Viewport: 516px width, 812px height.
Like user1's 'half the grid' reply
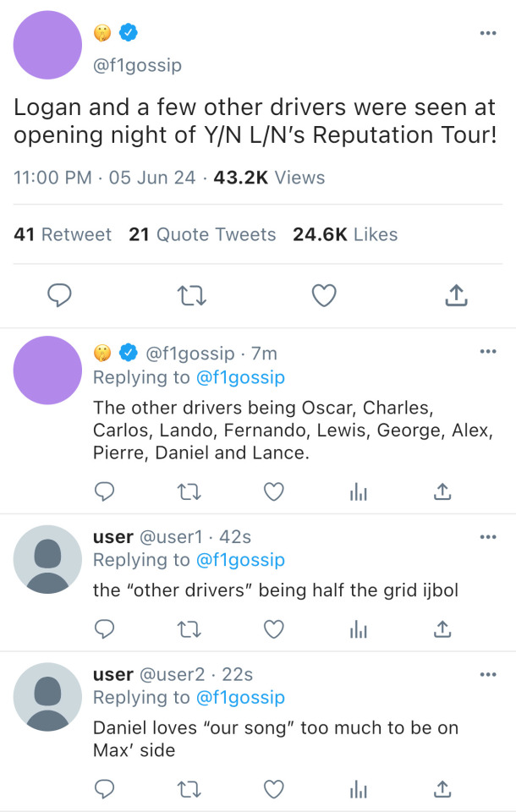click(273, 628)
